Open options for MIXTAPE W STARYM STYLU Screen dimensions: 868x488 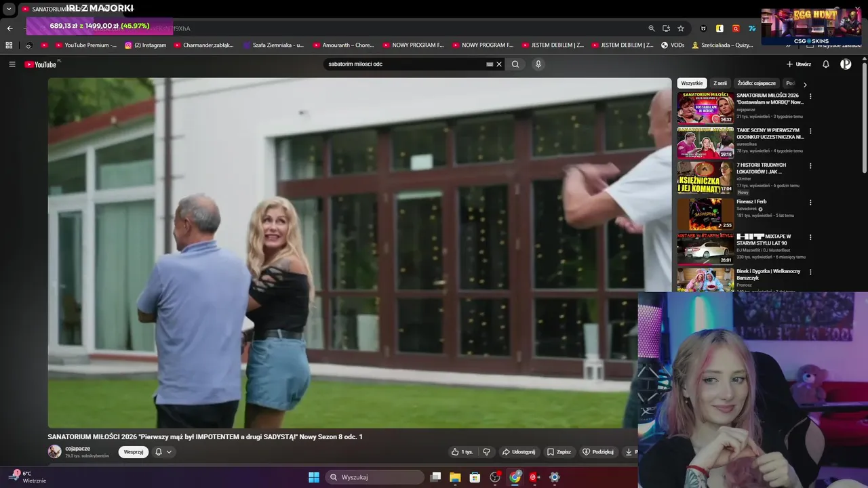point(810,237)
